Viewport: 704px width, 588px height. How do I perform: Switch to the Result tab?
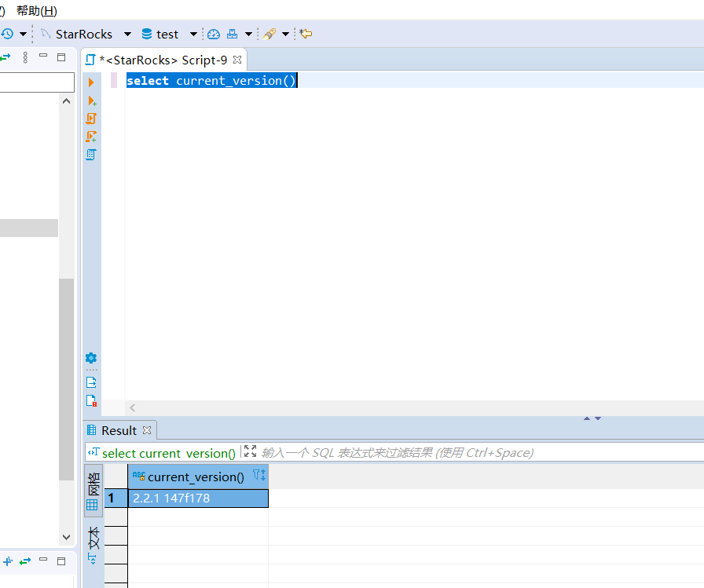[118, 430]
